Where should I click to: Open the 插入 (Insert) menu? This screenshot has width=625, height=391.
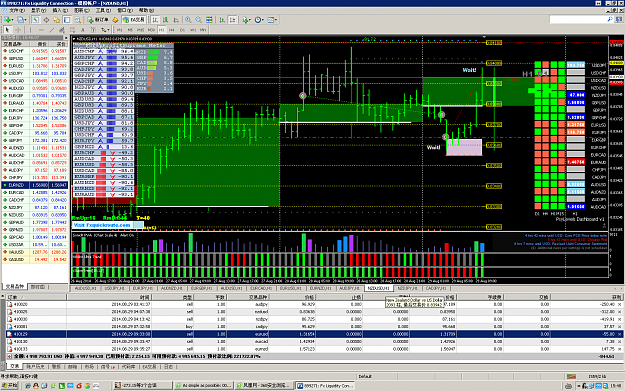pos(60,10)
